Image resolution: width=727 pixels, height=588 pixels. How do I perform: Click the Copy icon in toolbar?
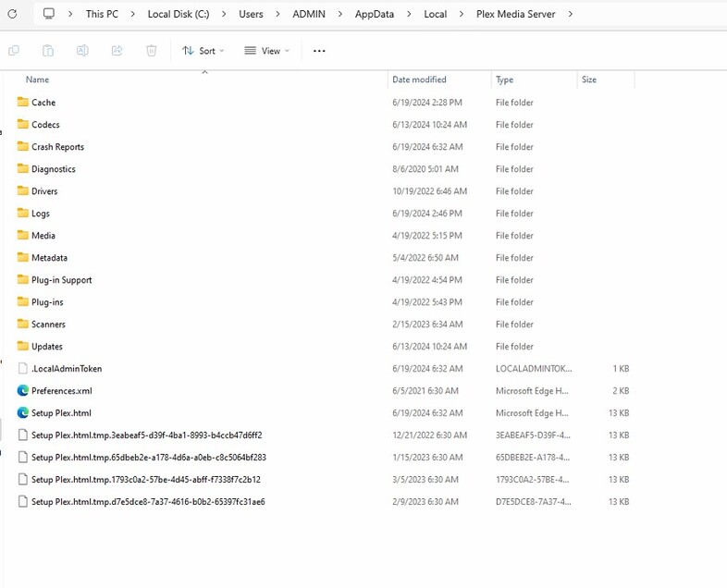14,51
